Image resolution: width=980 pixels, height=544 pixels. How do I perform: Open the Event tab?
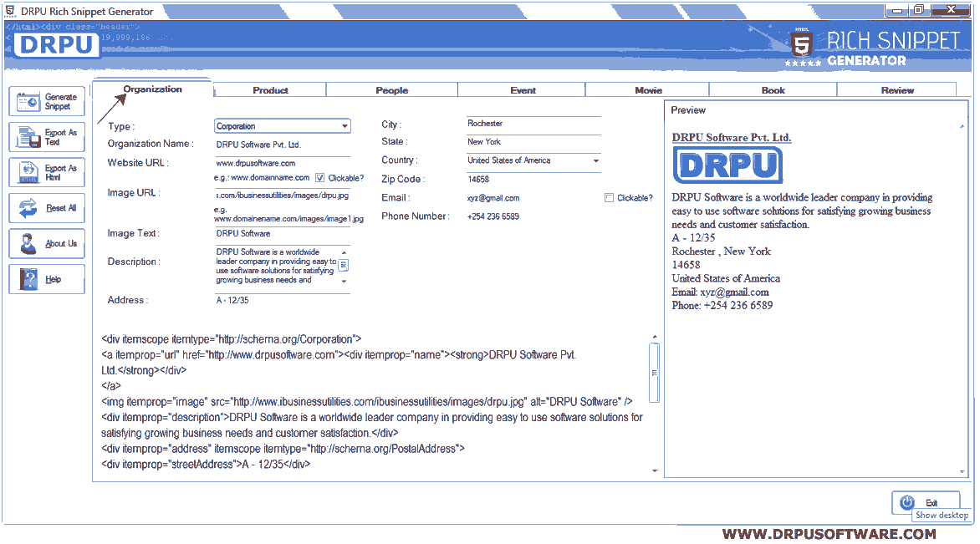(x=523, y=90)
